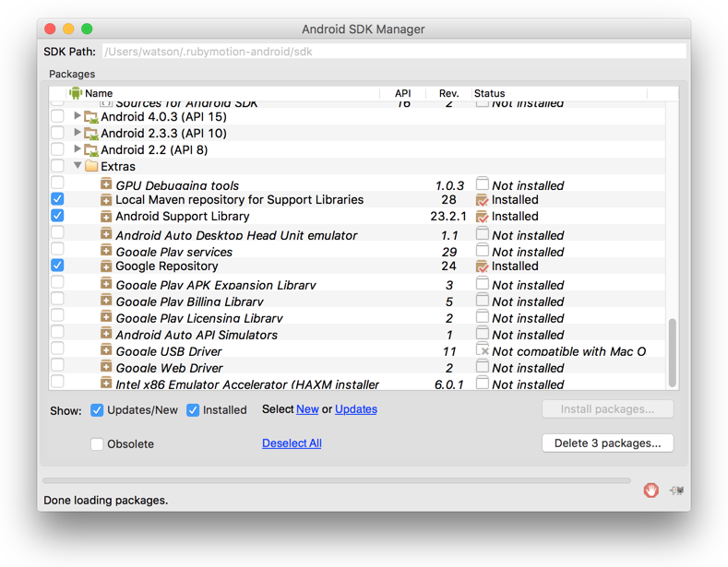Expand the Android 2.3.3 (API 10) group

click(x=78, y=132)
